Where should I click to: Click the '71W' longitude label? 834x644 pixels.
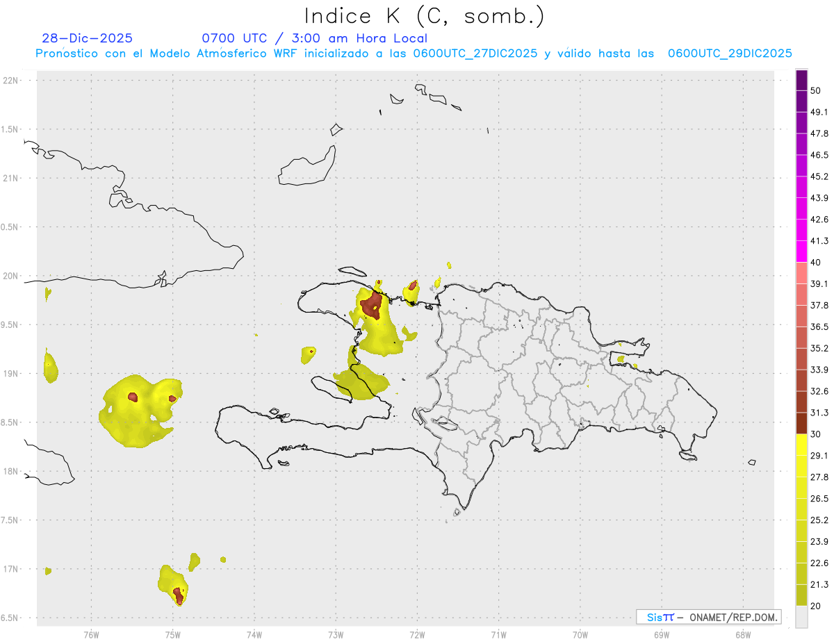[x=498, y=634]
